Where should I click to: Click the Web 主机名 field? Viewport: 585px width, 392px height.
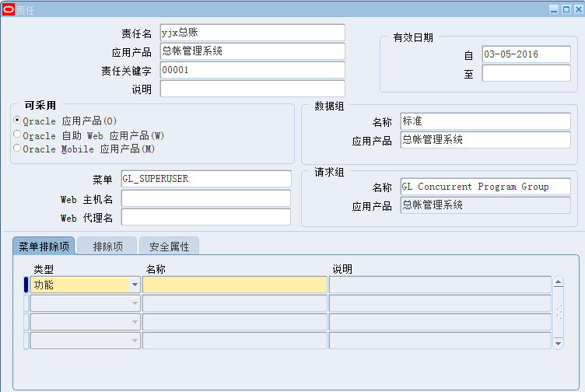[x=206, y=198]
